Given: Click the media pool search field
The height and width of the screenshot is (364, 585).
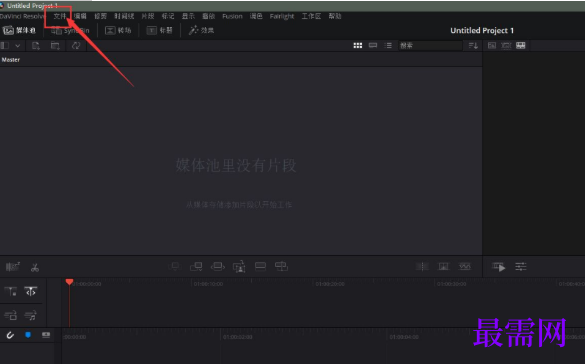Looking at the screenshot, I should click(430, 46).
